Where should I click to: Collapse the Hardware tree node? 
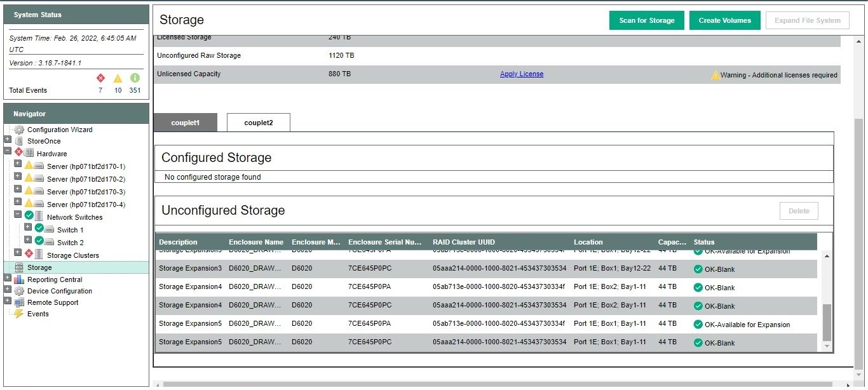(8, 151)
